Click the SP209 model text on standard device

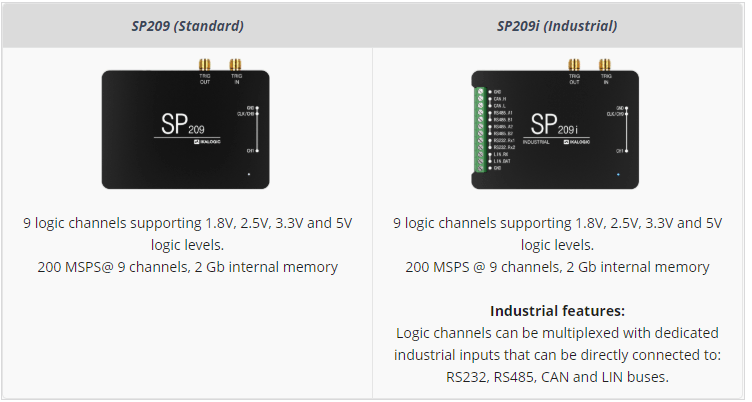coord(184,126)
